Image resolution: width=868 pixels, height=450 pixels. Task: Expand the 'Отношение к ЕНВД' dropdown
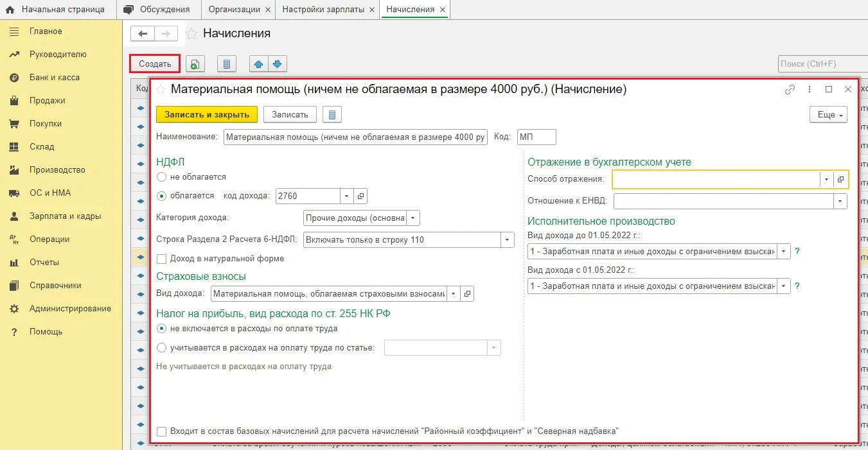[x=840, y=202]
